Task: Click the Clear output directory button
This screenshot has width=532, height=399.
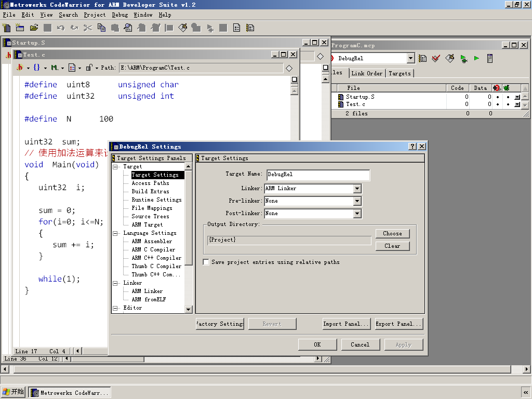Action: coord(392,246)
